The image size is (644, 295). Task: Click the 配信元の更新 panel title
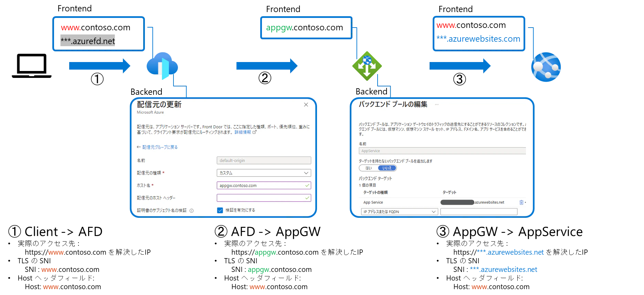159,104
